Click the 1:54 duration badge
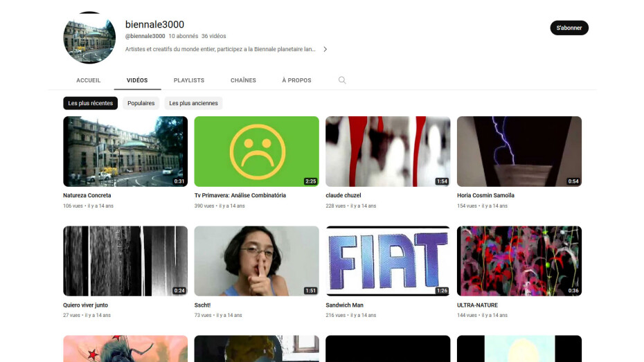The width and height of the screenshot is (644, 362). (442, 181)
